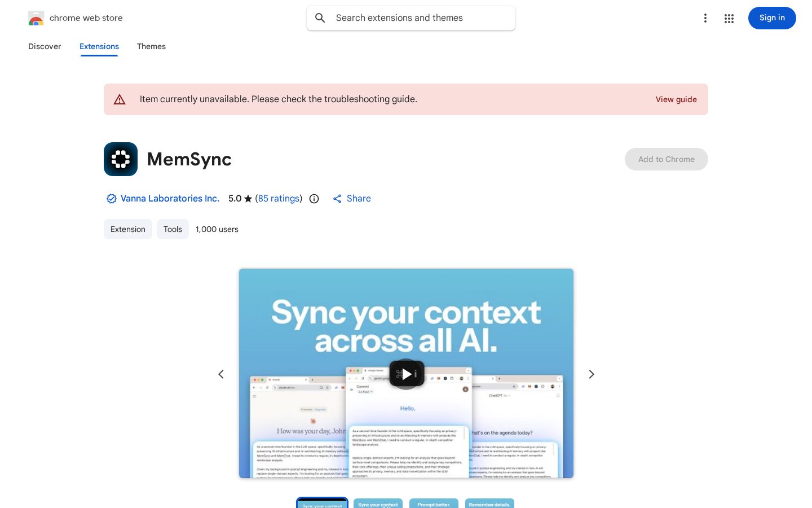
Task: Select the Remember details thumbnail
Action: [x=489, y=503]
